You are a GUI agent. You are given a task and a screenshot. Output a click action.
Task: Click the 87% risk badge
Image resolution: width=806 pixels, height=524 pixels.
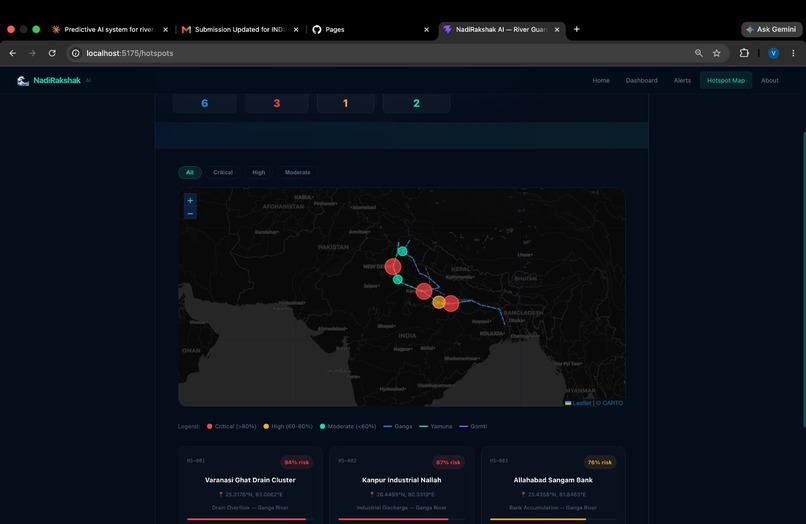pos(448,462)
